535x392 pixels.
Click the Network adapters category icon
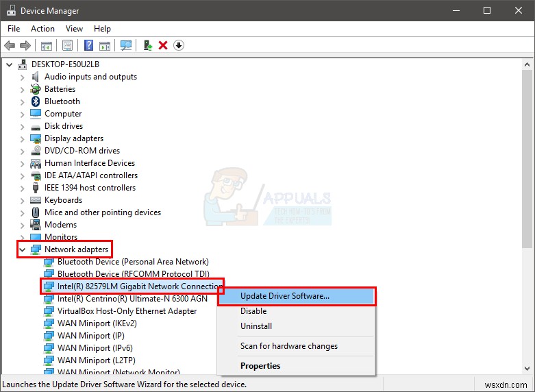(x=36, y=249)
